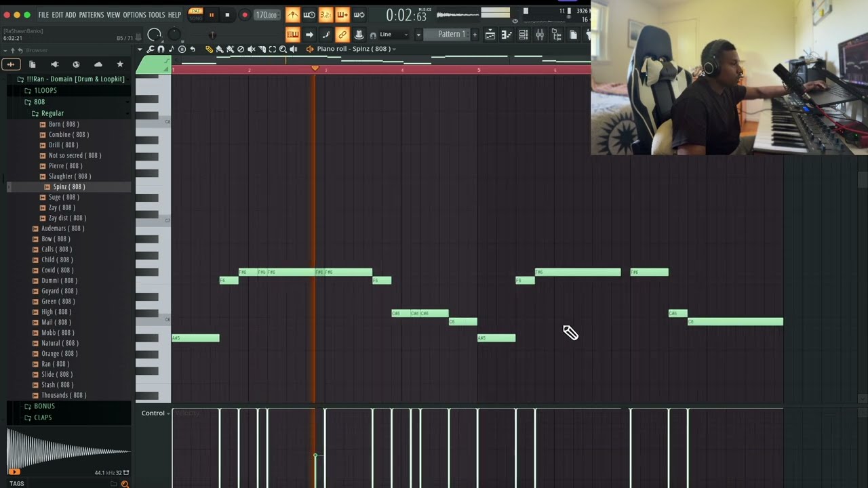The height and width of the screenshot is (488, 868).
Task: Toggle loop recording
Action: [359, 15]
